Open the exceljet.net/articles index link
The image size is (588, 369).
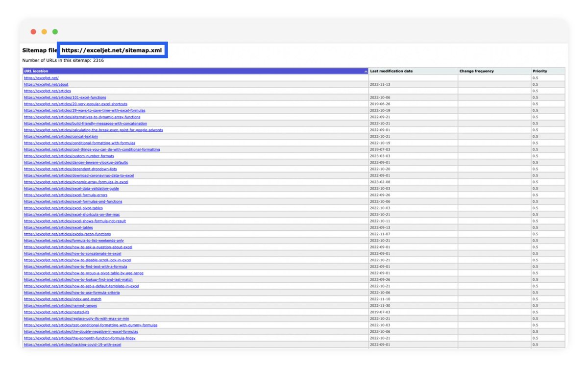pyautogui.click(x=47, y=91)
